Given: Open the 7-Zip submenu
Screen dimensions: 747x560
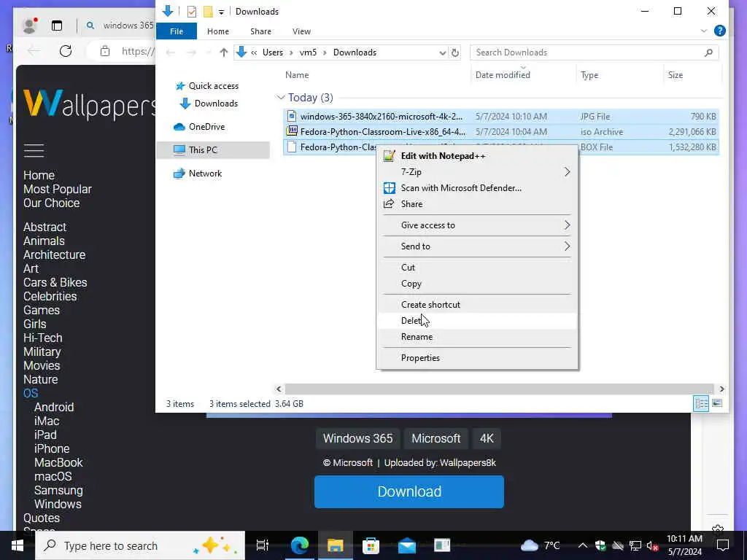Looking at the screenshot, I should click(477, 172).
